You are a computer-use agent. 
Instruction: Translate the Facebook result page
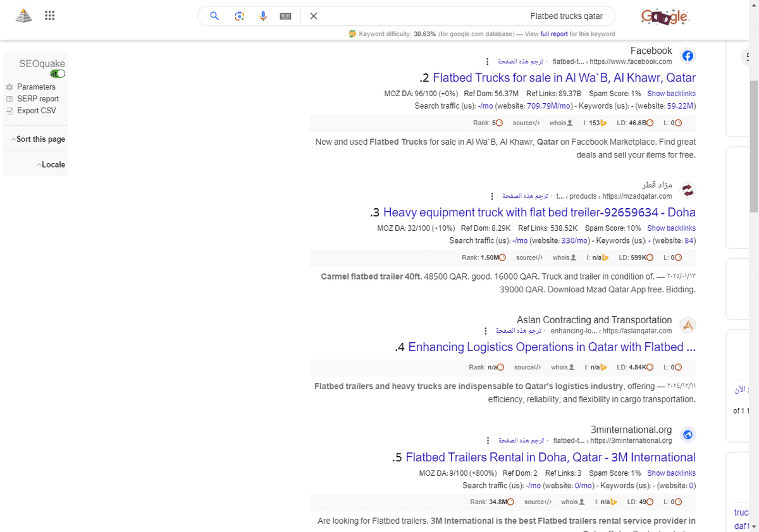tap(521, 61)
